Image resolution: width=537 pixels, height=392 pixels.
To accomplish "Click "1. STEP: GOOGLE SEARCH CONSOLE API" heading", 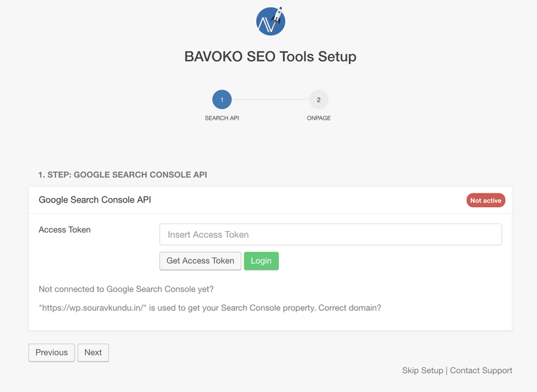I will [123, 174].
